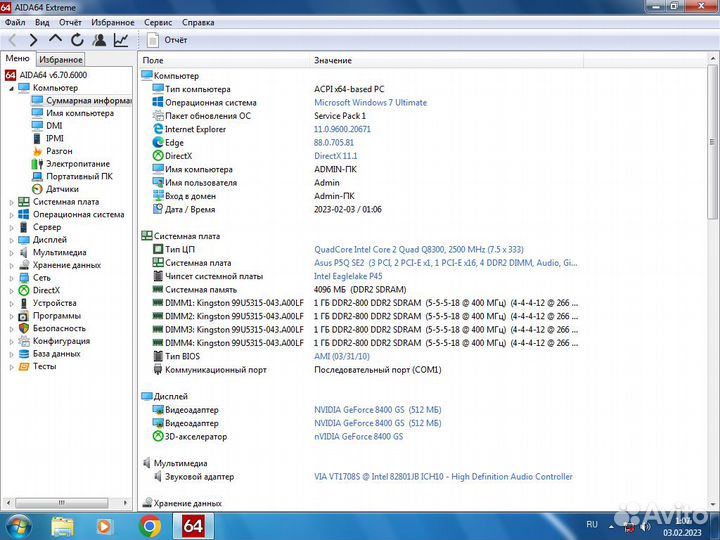This screenshot has width=720, height=540.
Task: Open the Файл menu
Action: coord(15,22)
